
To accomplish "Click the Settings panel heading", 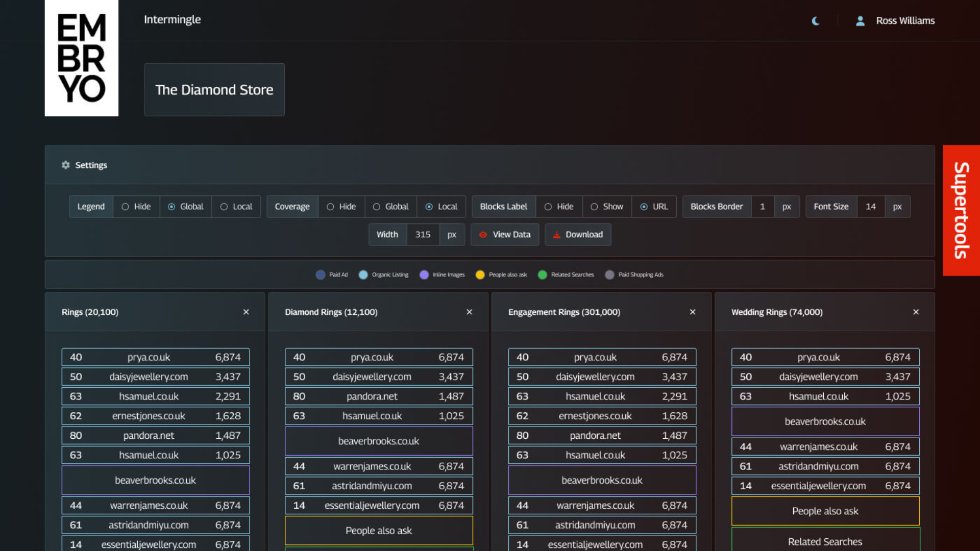I will coord(91,165).
